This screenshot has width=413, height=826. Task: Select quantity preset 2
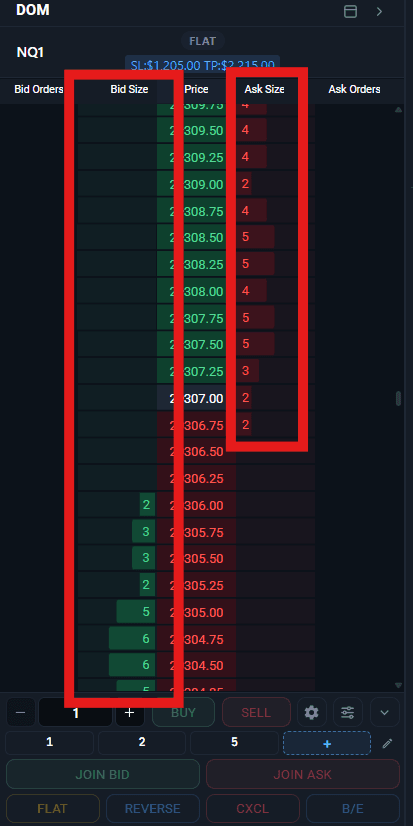[x=142, y=742]
